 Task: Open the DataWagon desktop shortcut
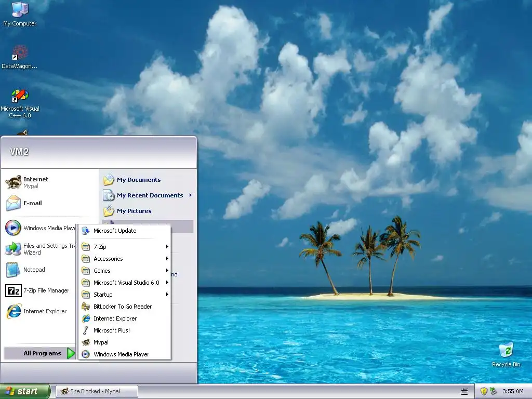20,57
